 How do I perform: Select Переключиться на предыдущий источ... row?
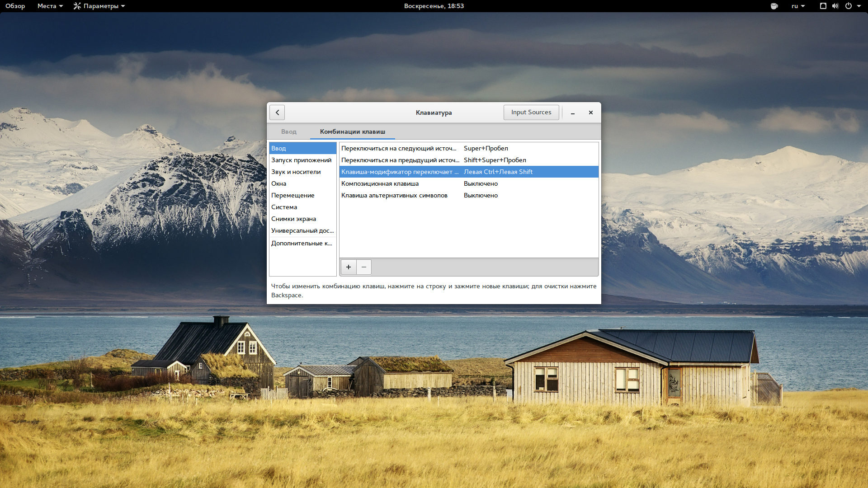pyautogui.click(x=469, y=160)
